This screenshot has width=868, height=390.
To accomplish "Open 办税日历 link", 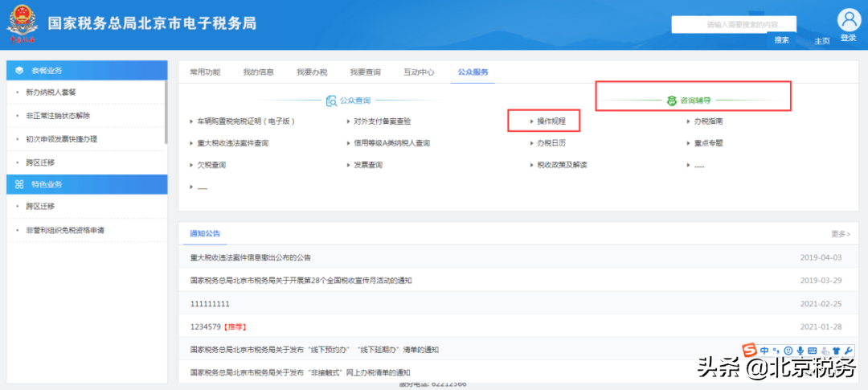I will (551, 143).
